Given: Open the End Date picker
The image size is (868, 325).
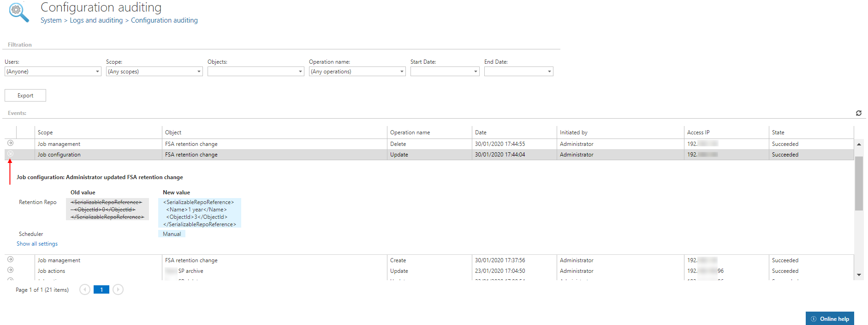Looking at the screenshot, I should [549, 72].
